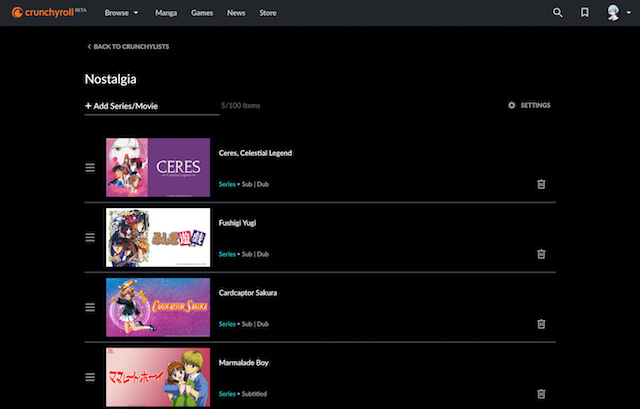Click the Crunchyroll logo

click(x=49, y=12)
